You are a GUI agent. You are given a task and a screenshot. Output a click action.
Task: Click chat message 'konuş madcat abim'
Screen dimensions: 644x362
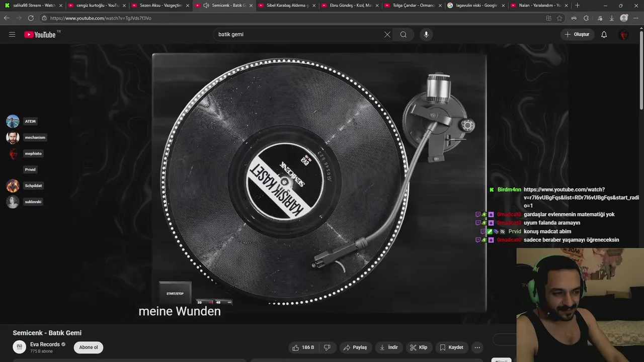(x=547, y=231)
